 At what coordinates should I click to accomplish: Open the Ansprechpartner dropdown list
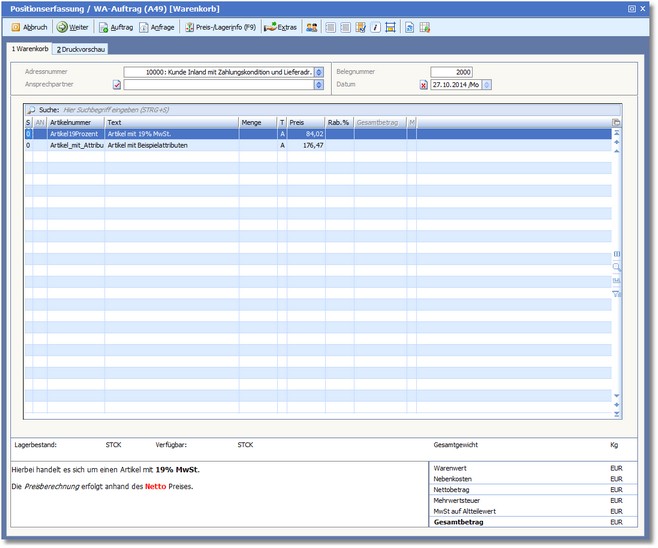pos(319,85)
